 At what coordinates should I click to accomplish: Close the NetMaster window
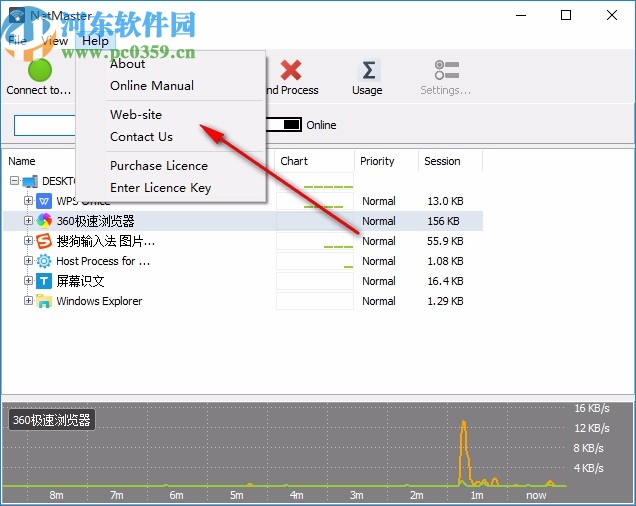pos(612,15)
